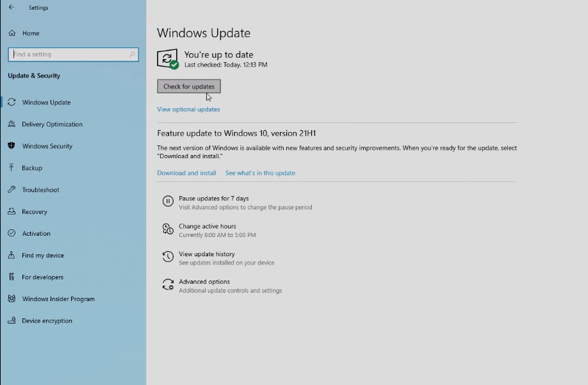
Task: Select Pause updates for 7 days
Action: tap(214, 199)
